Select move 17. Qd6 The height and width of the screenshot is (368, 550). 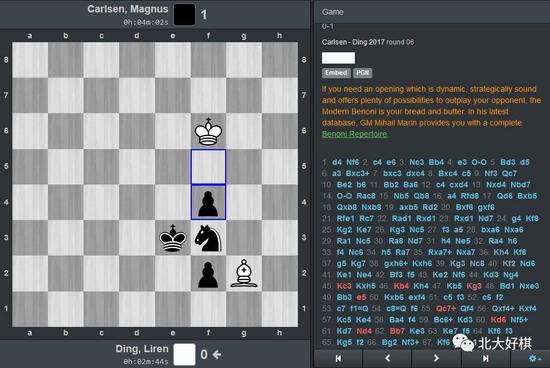click(505, 196)
